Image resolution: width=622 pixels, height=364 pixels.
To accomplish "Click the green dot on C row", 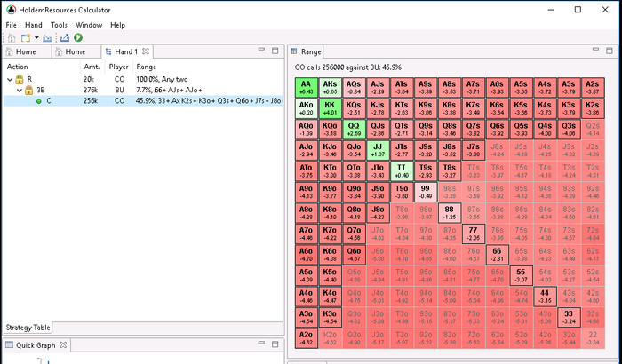I will click(x=38, y=101).
